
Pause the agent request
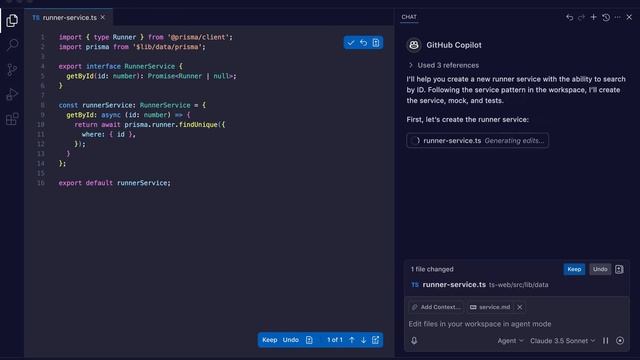(606, 340)
